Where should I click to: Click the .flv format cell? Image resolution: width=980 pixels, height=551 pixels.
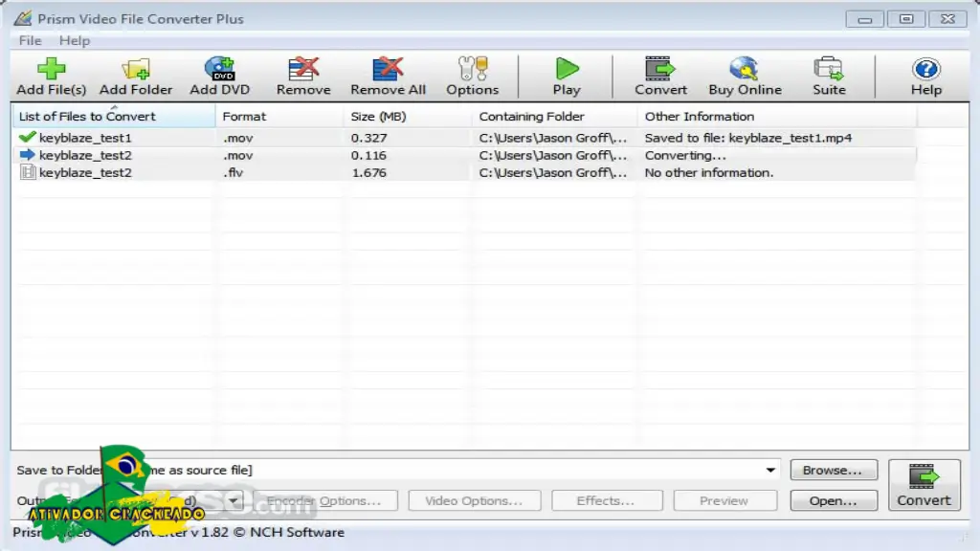pos(234,172)
